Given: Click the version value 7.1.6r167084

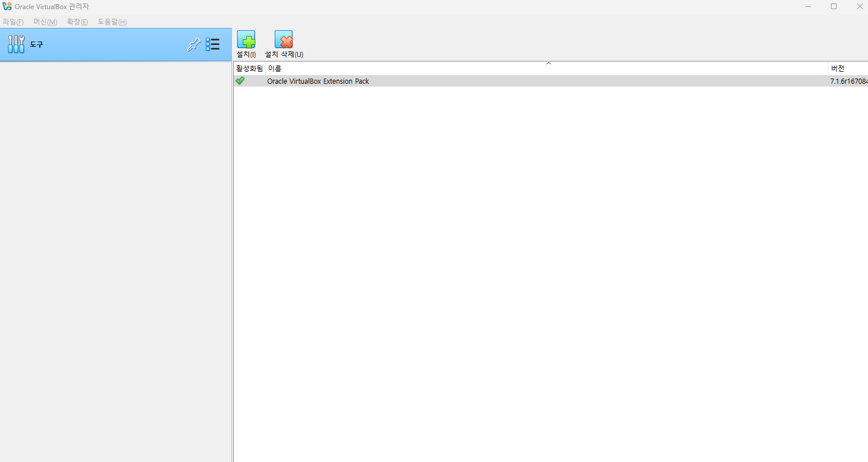Looking at the screenshot, I should tap(849, 81).
